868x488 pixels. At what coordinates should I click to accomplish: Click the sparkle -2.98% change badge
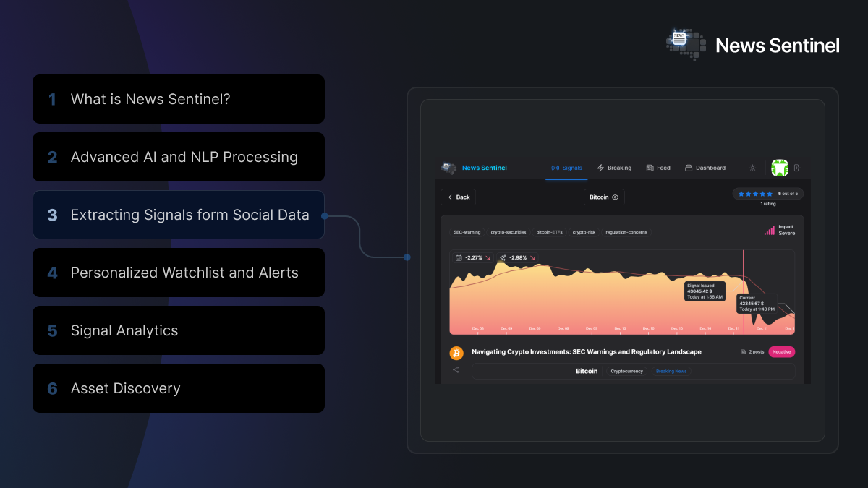[517, 257]
